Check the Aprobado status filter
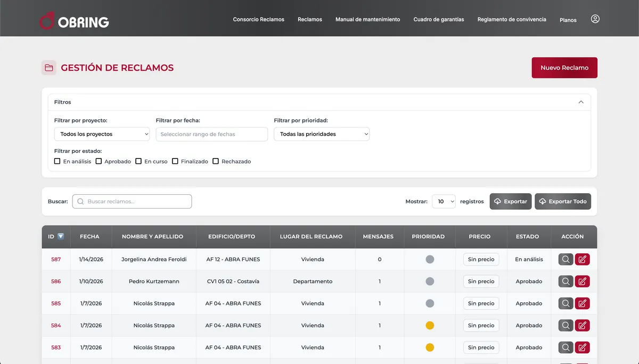The height and width of the screenshot is (364, 639). click(99, 161)
